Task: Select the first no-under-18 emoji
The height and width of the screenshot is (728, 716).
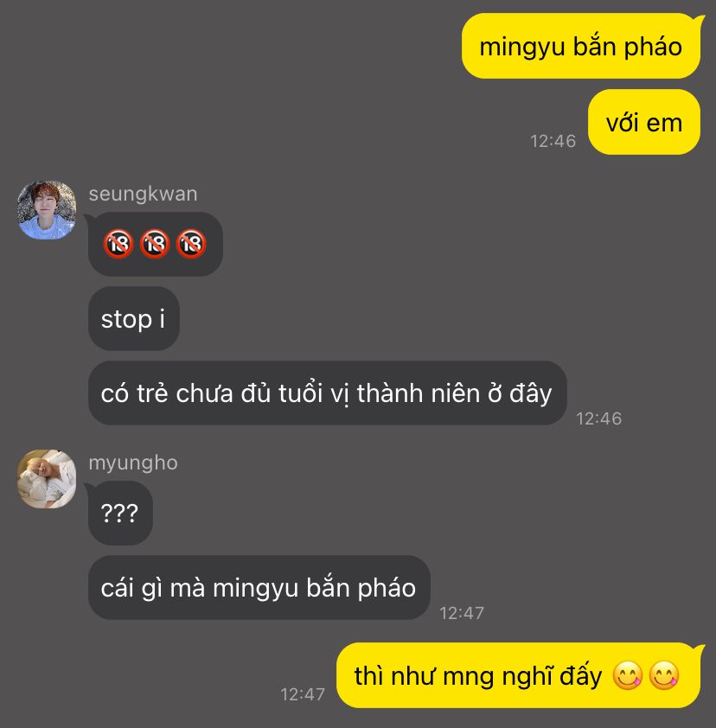Action: click(118, 244)
